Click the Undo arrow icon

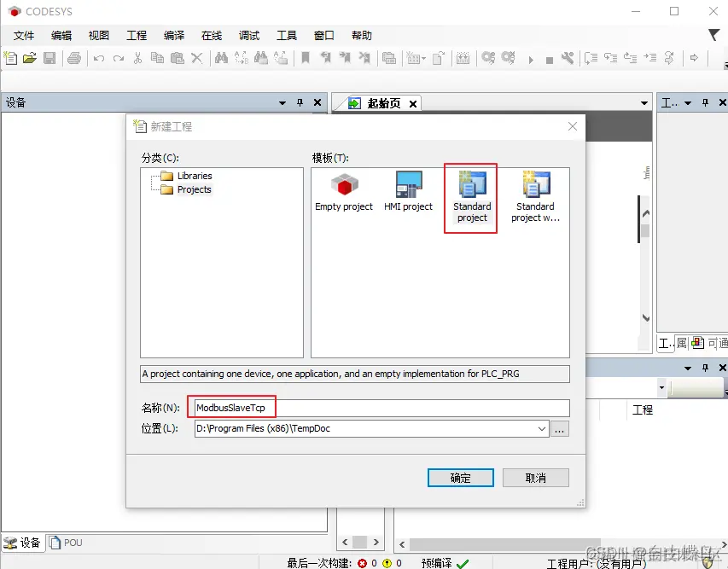coord(99,59)
